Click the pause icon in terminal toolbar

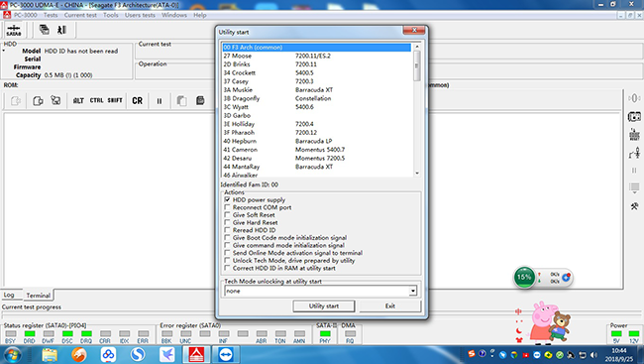coord(160,101)
